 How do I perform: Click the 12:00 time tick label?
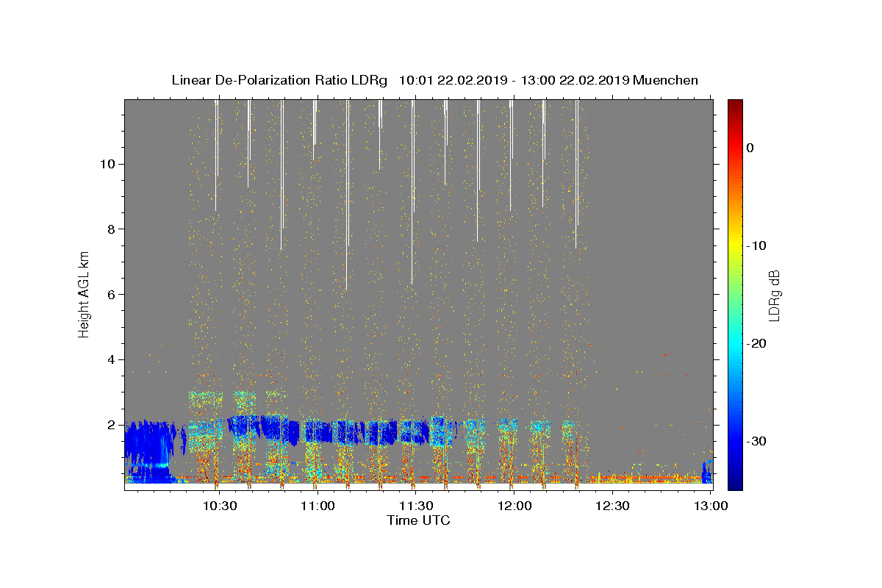[514, 506]
